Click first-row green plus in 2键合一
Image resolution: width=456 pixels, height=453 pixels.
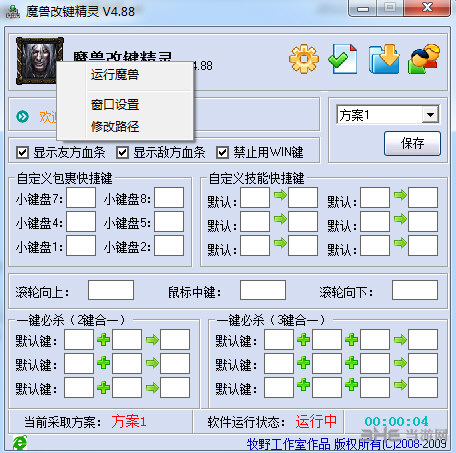click(103, 340)
